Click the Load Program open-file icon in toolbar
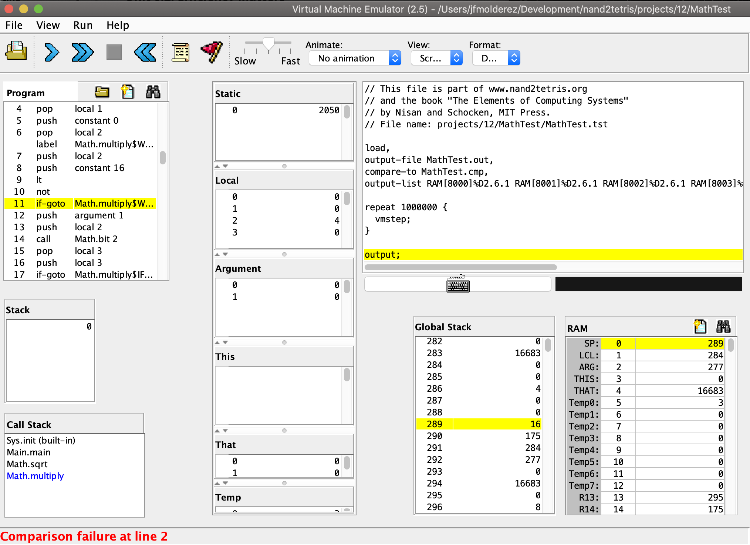750x545 pixels. 17,51
